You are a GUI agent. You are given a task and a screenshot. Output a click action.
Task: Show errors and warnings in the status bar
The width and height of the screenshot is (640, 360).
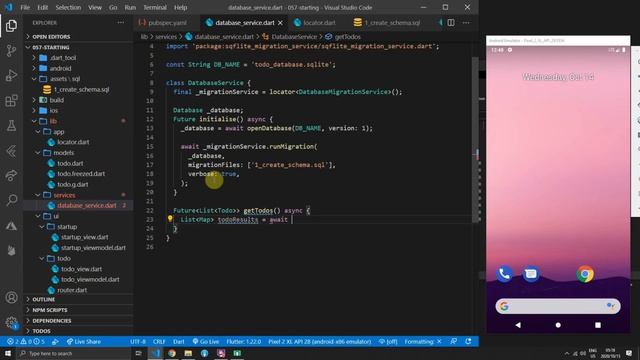point(25,342)
